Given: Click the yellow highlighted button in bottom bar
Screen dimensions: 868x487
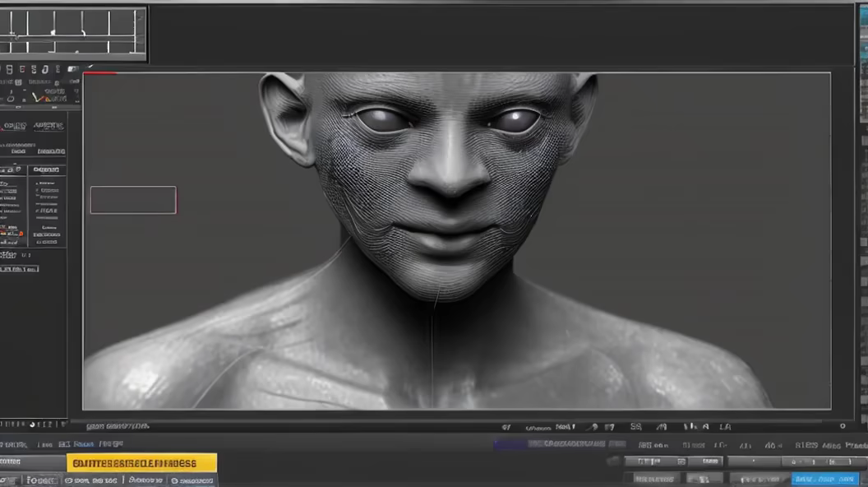Looking at the screenshot, I should 141,463.
